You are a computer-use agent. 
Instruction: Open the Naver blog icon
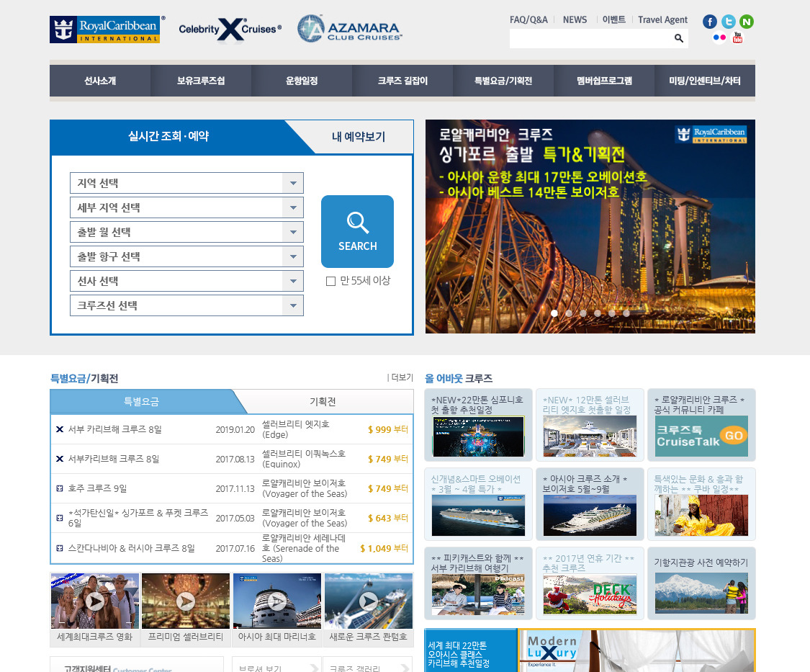[747, 22]
